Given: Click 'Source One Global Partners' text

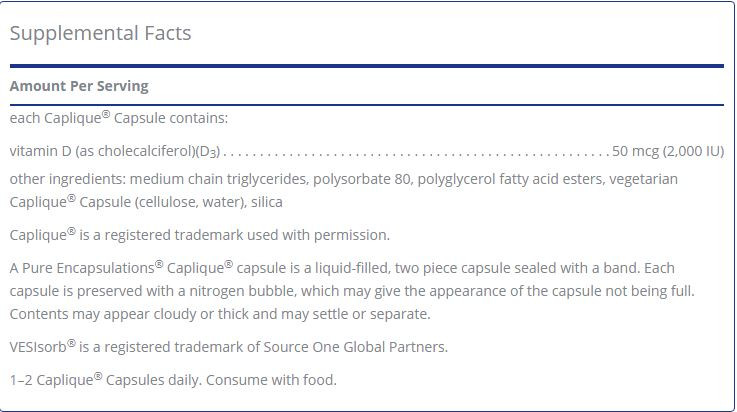Looking at the screenshot, I should tap(355, 347).
